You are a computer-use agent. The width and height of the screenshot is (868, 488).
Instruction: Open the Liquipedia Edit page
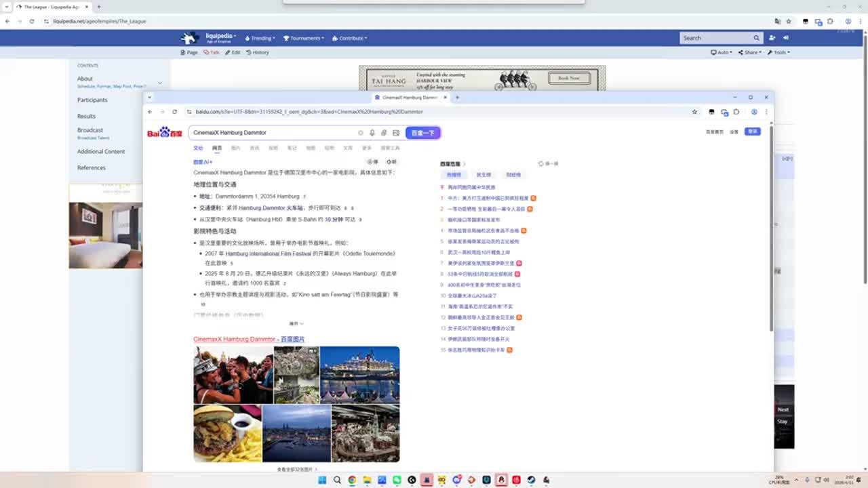coord(233,52)
